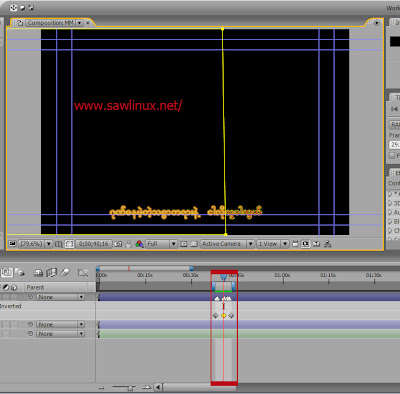The width and height of the screenshot is (400, 394).
Task: Open the Comp Flowchart View icon
Action: click(x=327, y=244)
